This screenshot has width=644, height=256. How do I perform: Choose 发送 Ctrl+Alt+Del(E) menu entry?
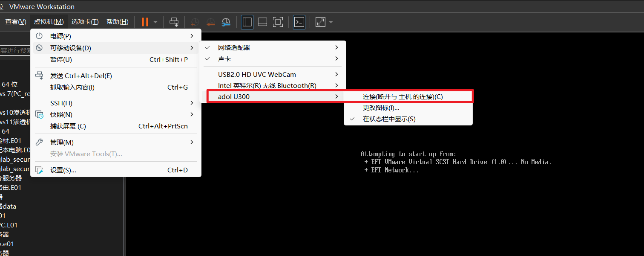(116, 76)
